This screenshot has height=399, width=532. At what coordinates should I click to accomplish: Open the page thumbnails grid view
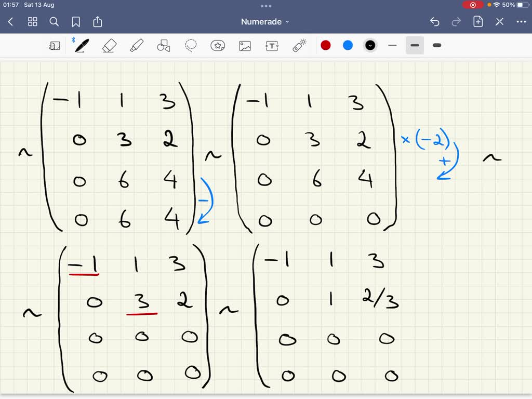(x=33, y=22)
